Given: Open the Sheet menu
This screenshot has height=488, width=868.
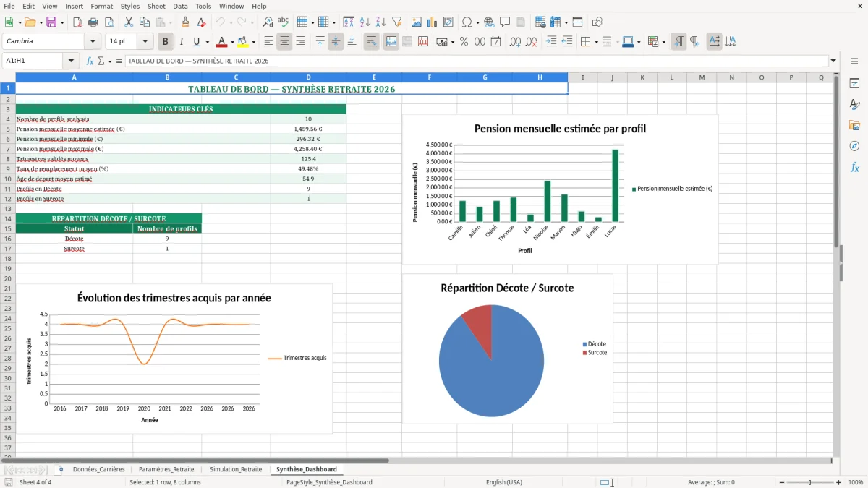Looking at the screenshot, I should [x=156, y=6].
